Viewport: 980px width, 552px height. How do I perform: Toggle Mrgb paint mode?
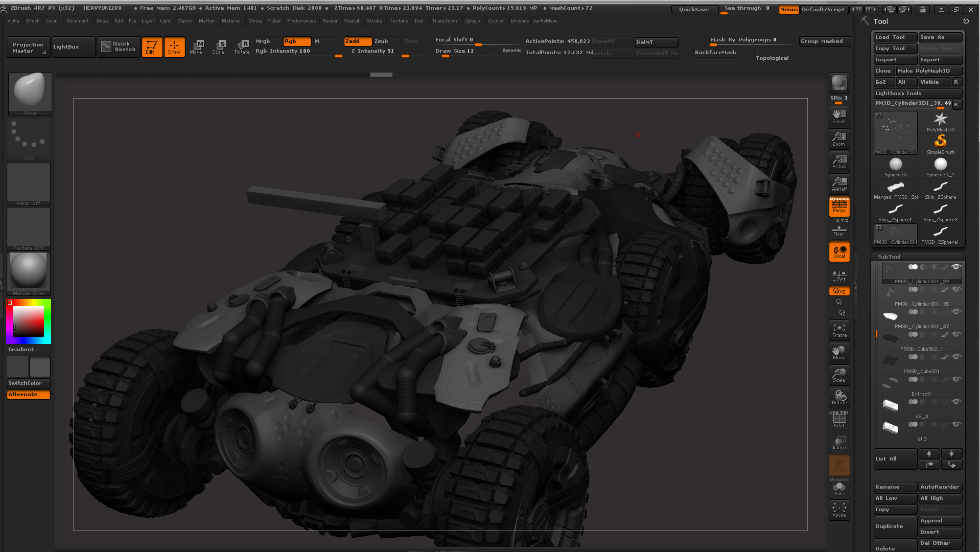tap(268, 41)
